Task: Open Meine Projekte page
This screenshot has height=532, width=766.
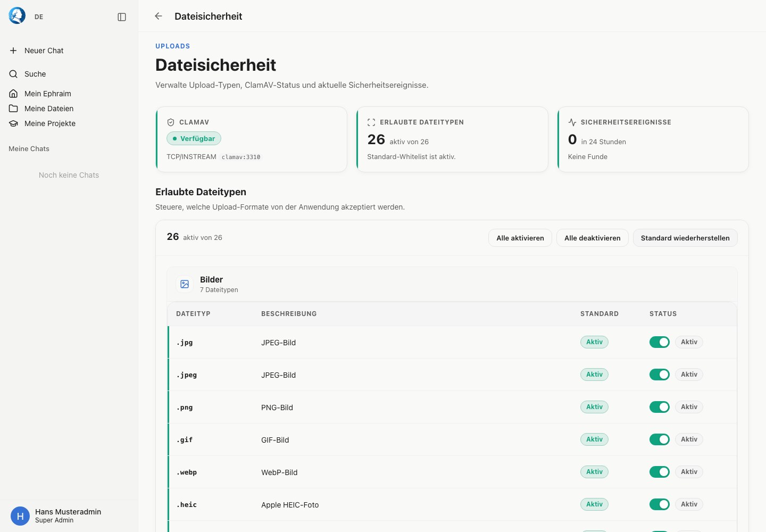Action: pos(69,123)
